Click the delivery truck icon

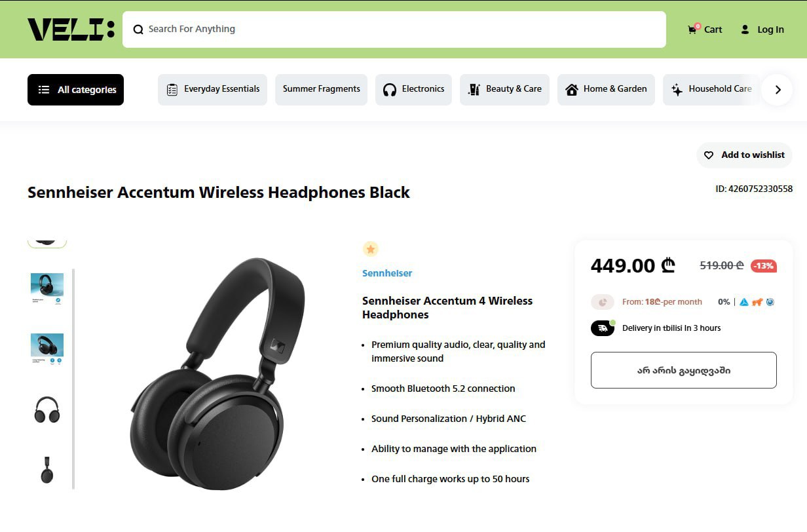(602, 328)
